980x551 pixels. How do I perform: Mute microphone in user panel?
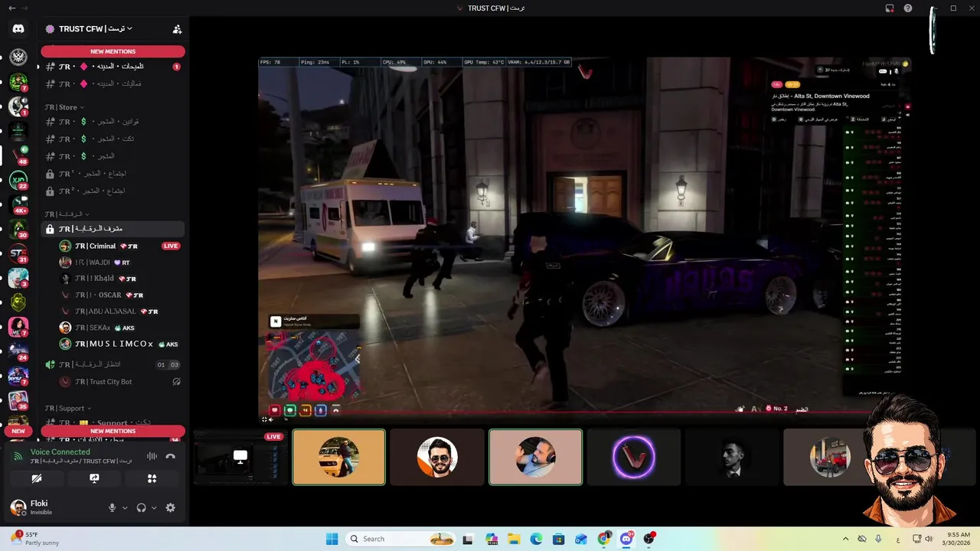(x=112, y=507)
